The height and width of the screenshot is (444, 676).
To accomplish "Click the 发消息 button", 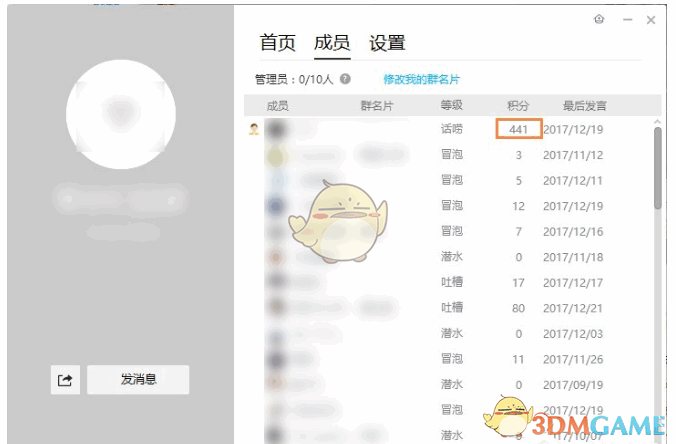I will click(x=138, y=380).
